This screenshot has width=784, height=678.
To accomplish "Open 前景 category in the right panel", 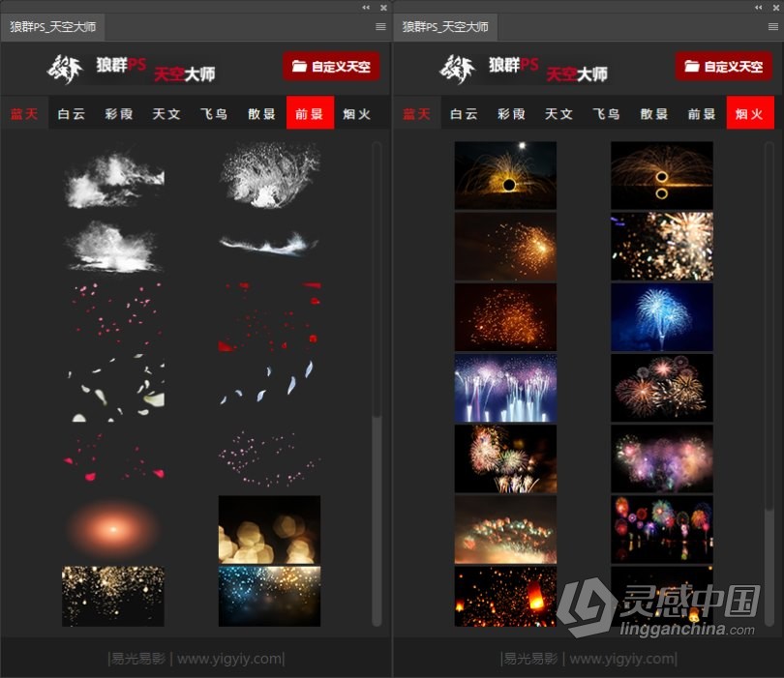I will pyautogui.click(x=702, y=113).
